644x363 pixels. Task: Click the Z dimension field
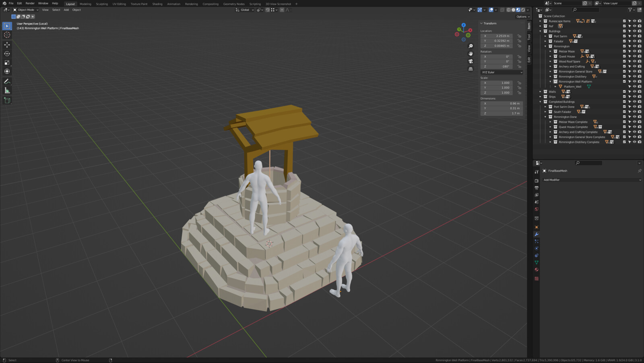click(x=502, y=113)
